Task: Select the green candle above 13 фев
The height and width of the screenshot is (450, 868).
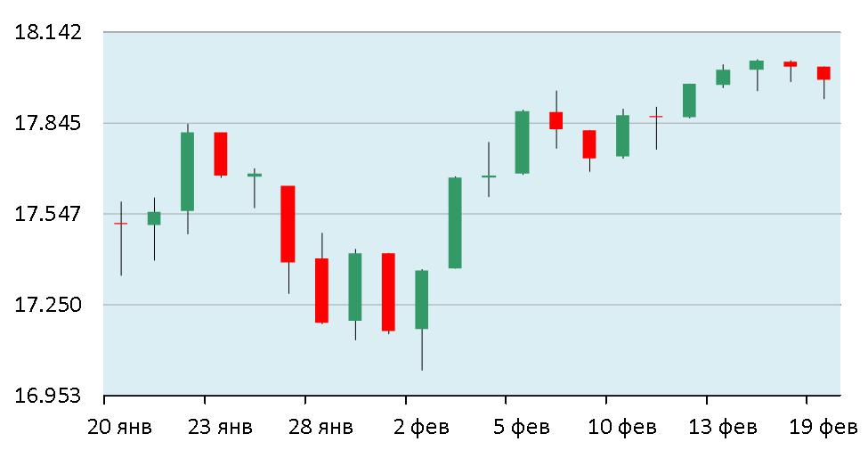Action: click(x=723, y=77)
